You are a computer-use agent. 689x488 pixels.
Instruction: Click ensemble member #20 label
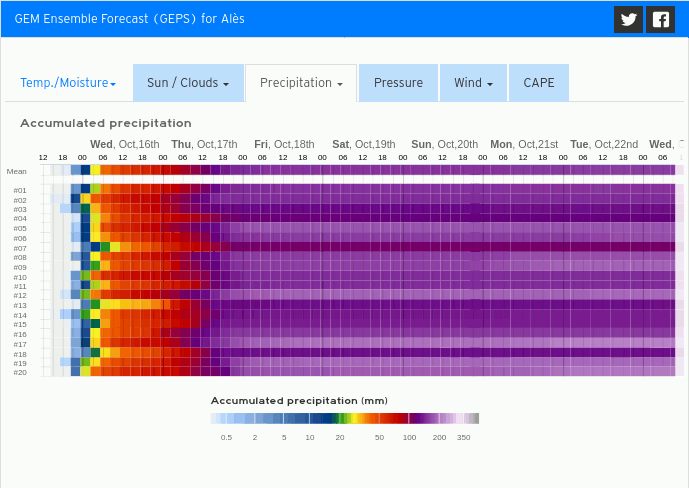click(x=20, y=372)
